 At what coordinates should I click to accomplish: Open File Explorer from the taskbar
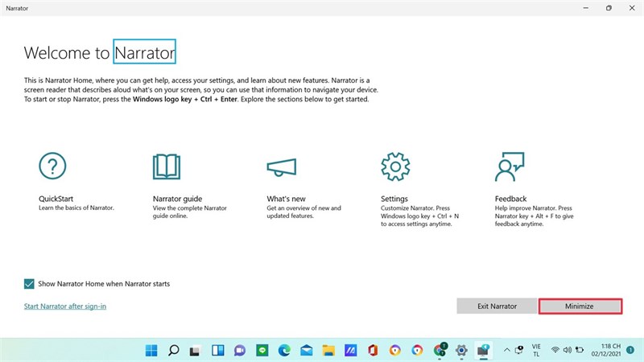pyautogui.click(x=328, y=350)
